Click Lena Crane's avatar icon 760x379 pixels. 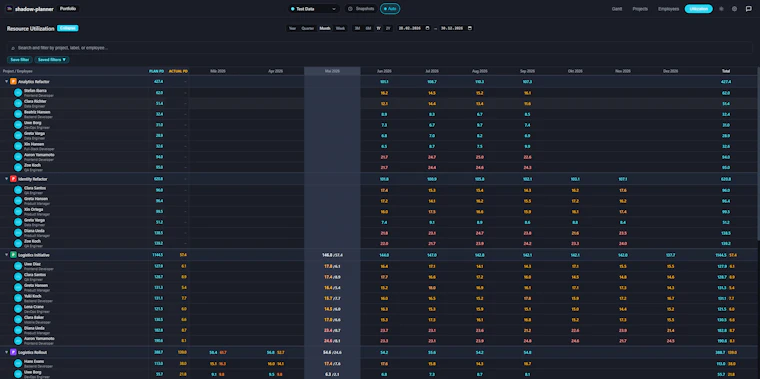point(18,309)
